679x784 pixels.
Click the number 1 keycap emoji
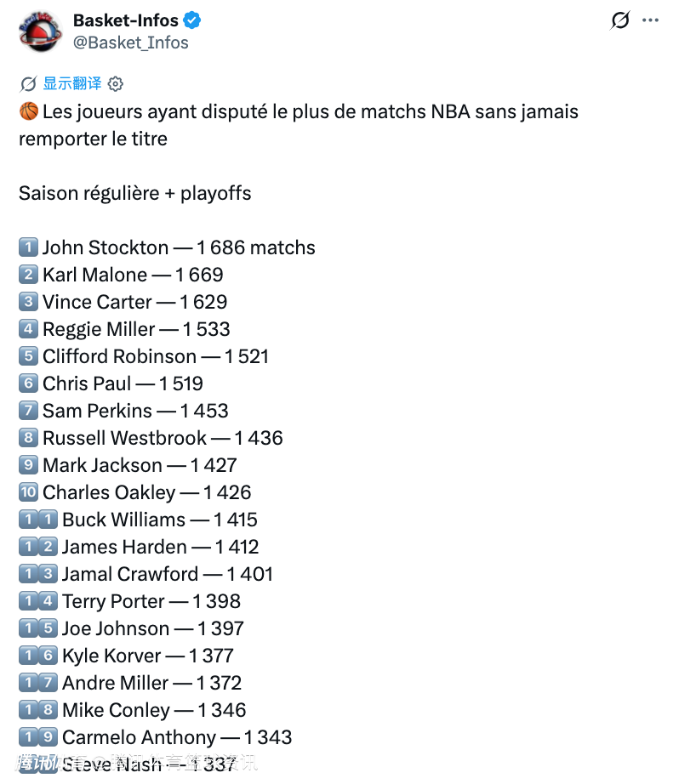click(29, 247)
